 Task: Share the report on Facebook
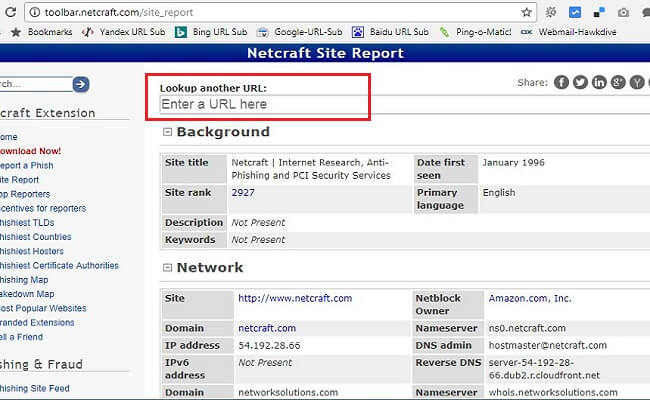point(561,82)
